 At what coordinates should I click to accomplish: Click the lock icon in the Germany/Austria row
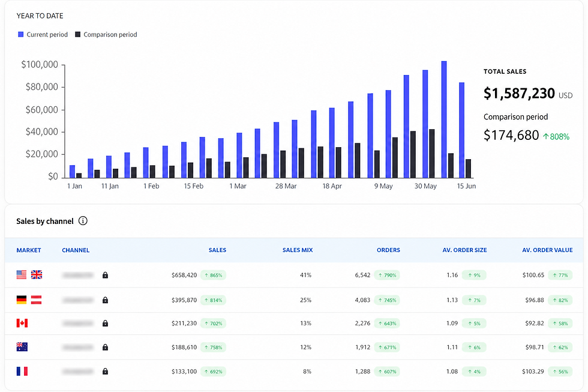click(106, 300)
